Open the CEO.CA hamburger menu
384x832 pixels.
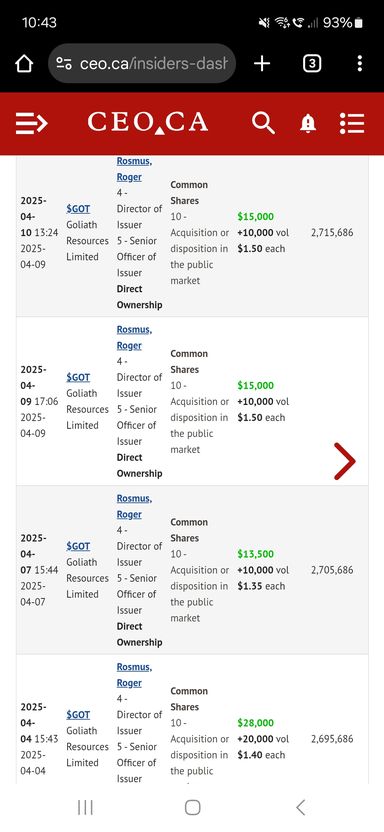pos(31,123)
